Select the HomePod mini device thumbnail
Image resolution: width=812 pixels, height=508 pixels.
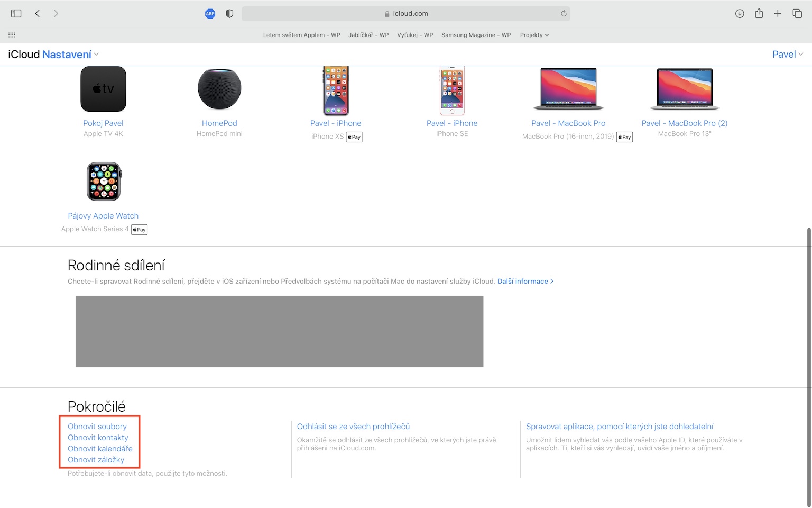[x=219, y=89]
